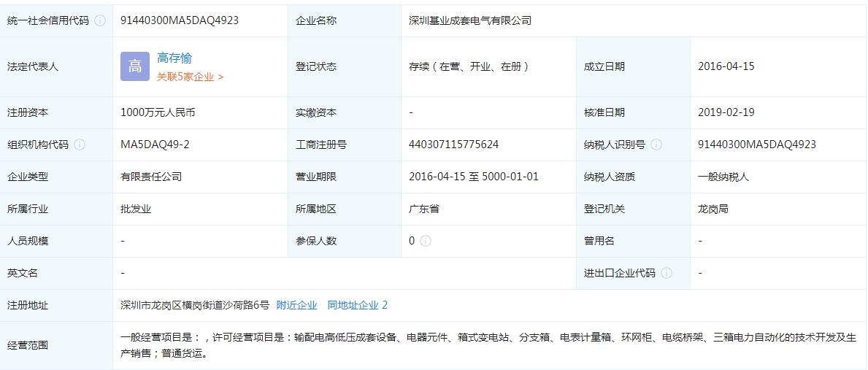Click the purple 高 avatar icon
The width and height of the screenshot is (868, 370).
click(x=135, y=66)
